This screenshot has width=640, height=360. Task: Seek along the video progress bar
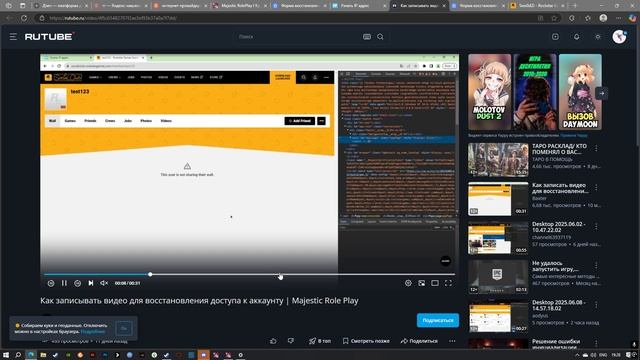coord(249,274)
